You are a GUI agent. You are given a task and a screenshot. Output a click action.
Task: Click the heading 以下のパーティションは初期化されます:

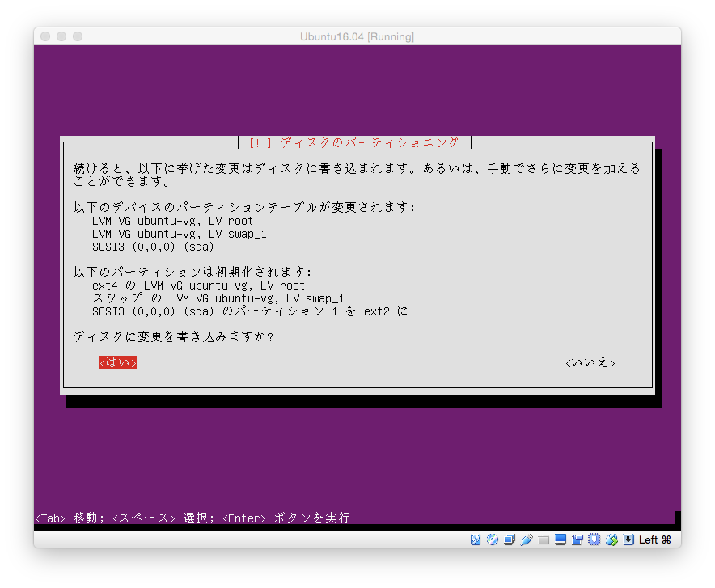pyautogui.click(x=192, y=272)
